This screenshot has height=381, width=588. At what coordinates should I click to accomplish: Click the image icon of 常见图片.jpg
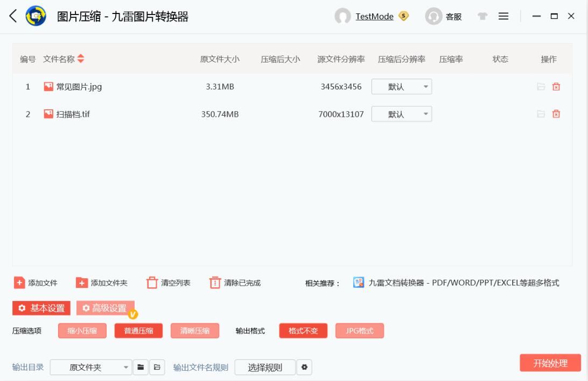coord(48,87)
